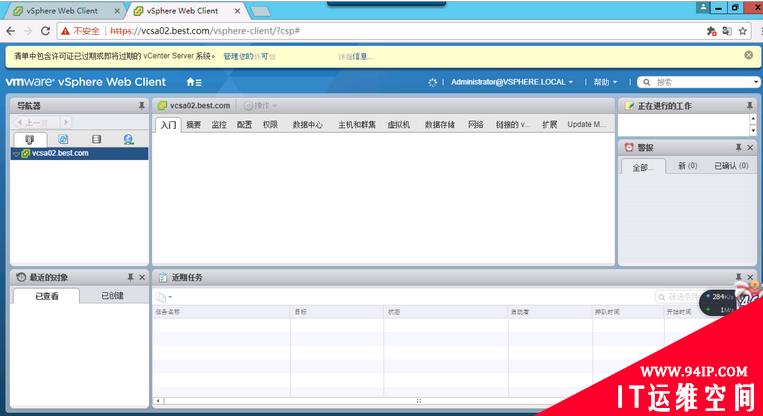Switch to the 配置 tab

(x=244, y=125)
